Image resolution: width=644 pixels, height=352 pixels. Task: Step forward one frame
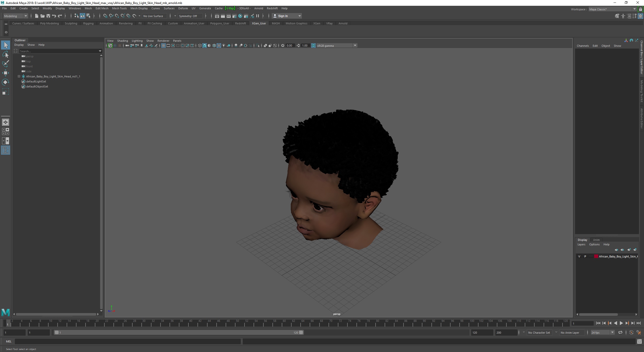click(x=633, y=323)
